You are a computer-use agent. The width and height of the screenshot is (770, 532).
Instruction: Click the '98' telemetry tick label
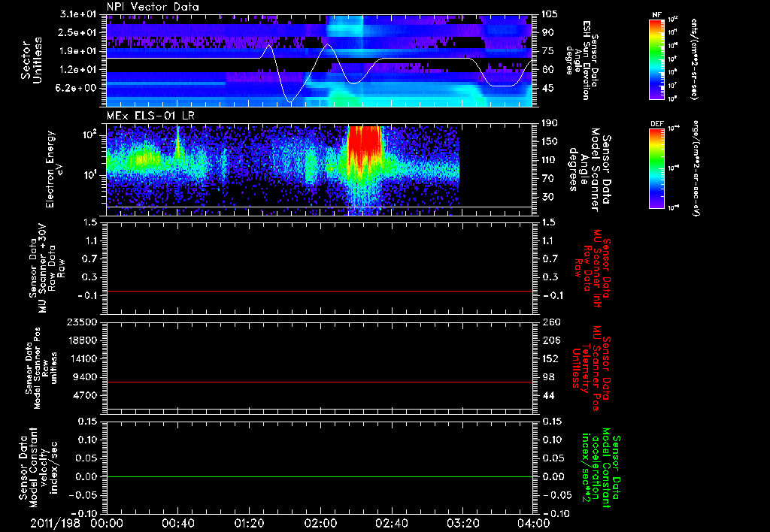point(547,377)
